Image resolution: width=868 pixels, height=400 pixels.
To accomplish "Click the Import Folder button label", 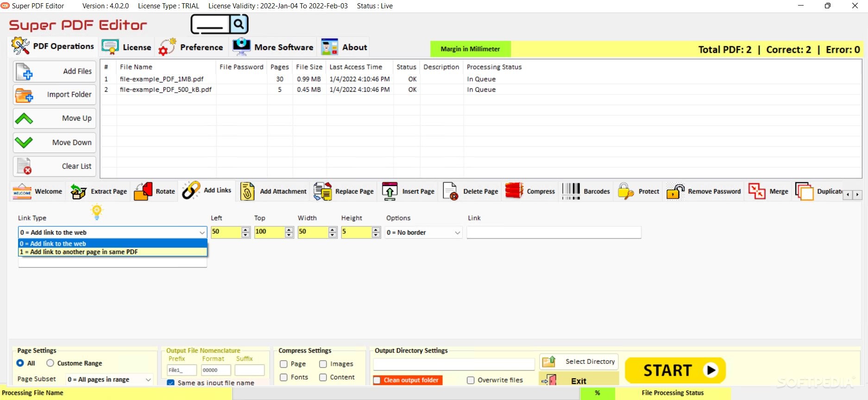I will pos(69,94).
